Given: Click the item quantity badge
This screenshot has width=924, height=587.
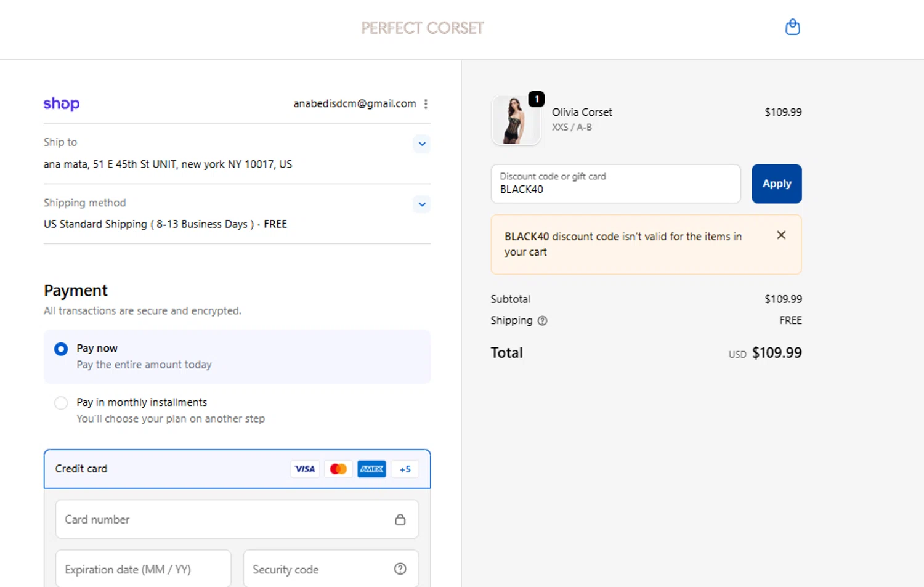Looking at the screenshot, I should coord(537,99).
